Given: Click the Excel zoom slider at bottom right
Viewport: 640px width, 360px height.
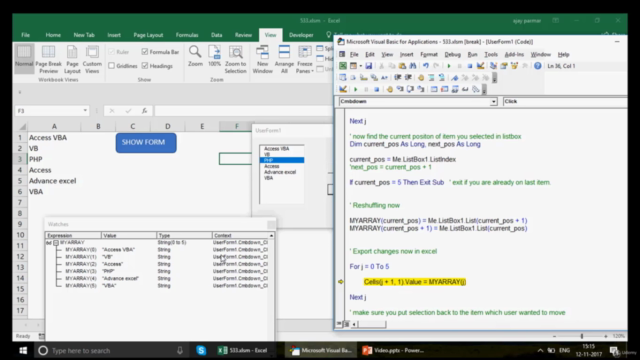Looking at the screenshot, I should click(x=581, y=336).
